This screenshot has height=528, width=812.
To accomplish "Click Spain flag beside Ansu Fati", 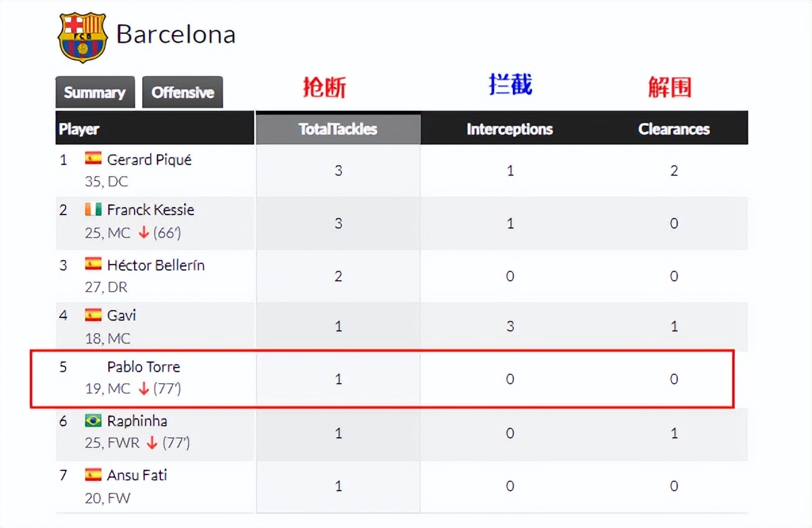I will (x=93, y=475).
